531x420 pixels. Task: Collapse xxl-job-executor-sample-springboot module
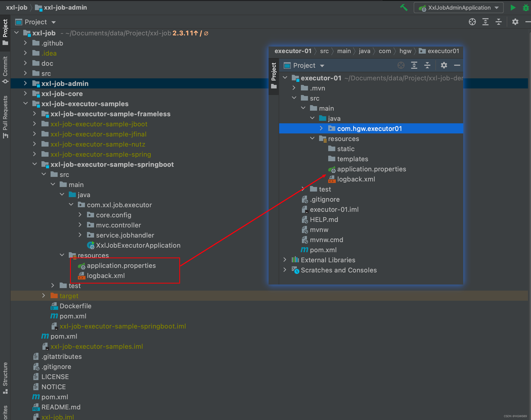point(34,164)
